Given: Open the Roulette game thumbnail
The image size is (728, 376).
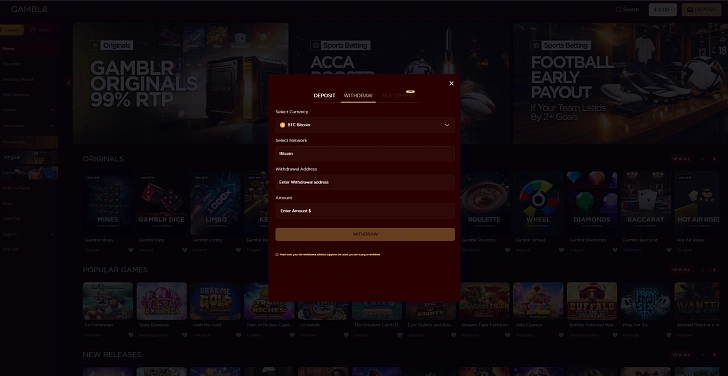Looking at the screenshot, I should (484, 203).
